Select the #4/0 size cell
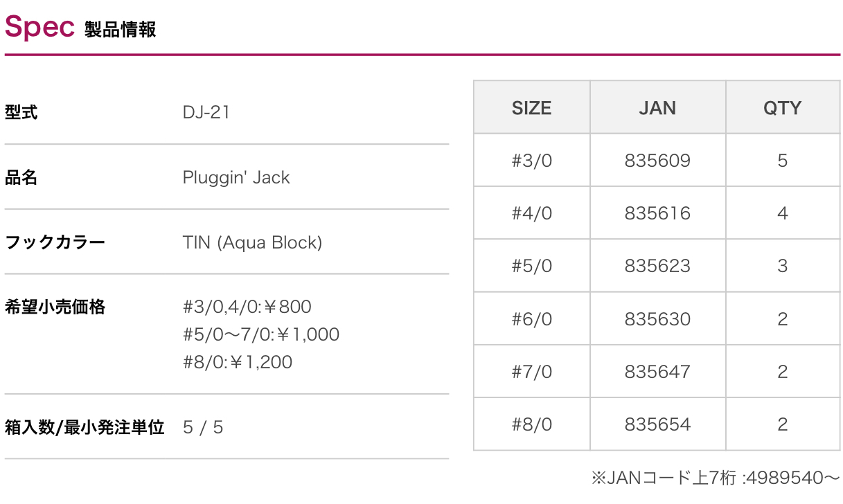Screen dimensions: 843x504 531,213
